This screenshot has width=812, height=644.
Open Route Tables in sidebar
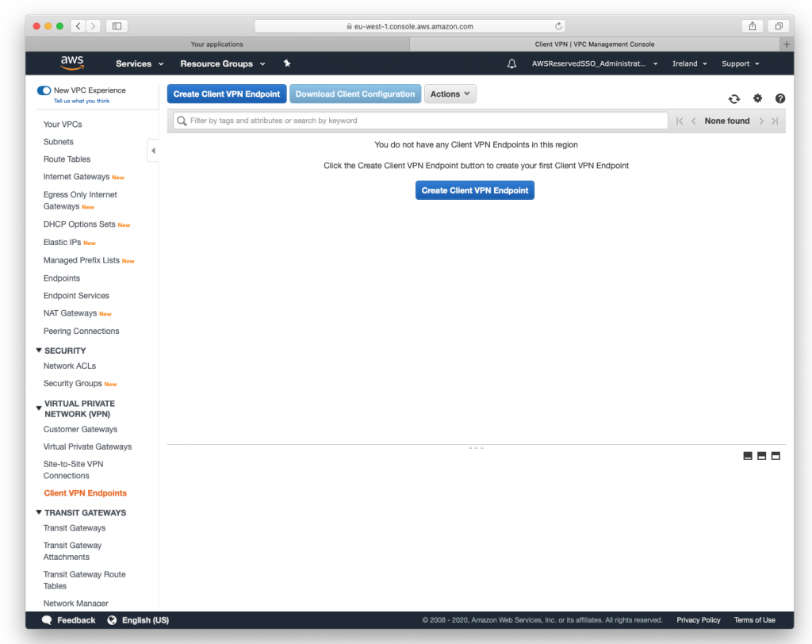[67, 159]
